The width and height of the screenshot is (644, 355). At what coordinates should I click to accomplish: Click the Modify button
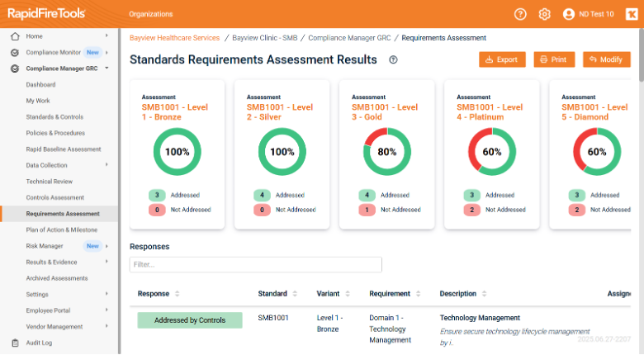point(606,59)
